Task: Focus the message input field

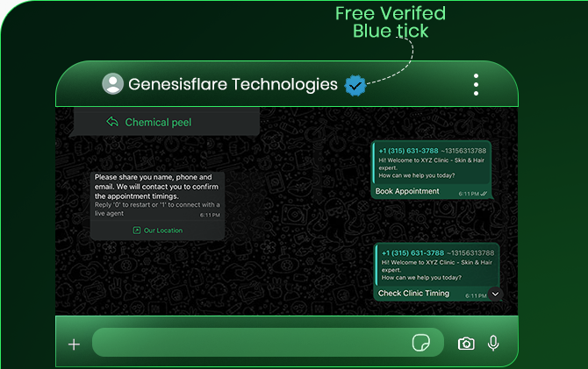Action: (x=246, y=344)
